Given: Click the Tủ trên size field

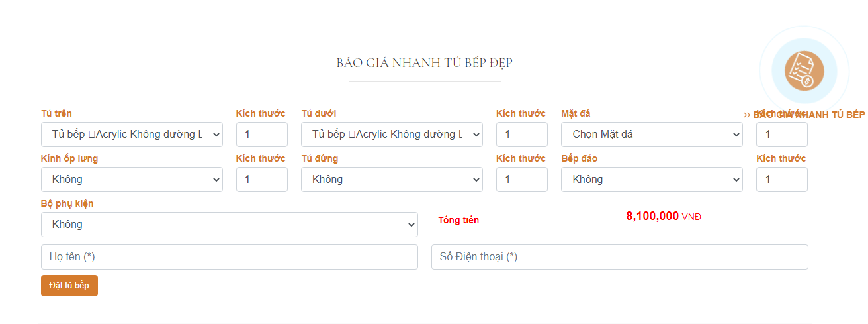Looking at the screenshot, I should [261, 135].
